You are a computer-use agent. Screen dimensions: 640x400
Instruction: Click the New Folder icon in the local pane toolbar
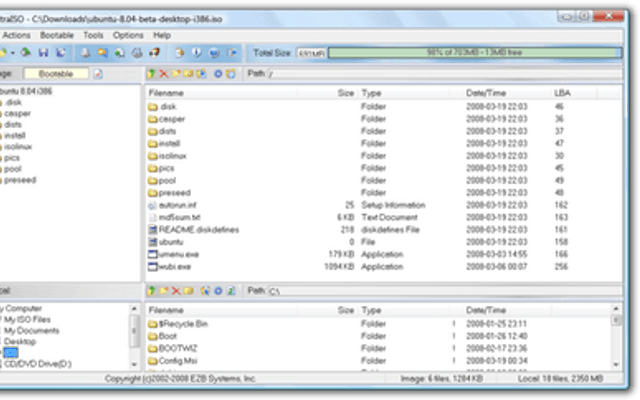click(164, 291)
